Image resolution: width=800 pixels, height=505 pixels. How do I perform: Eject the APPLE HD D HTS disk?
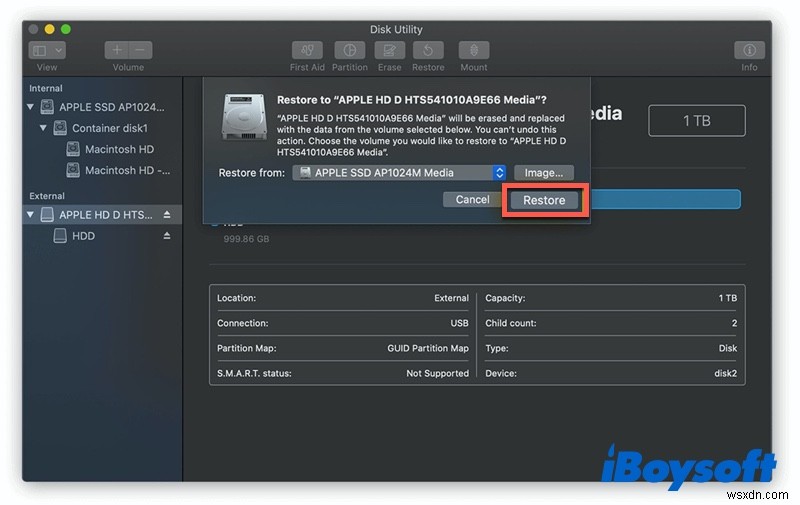pos(167,215)
